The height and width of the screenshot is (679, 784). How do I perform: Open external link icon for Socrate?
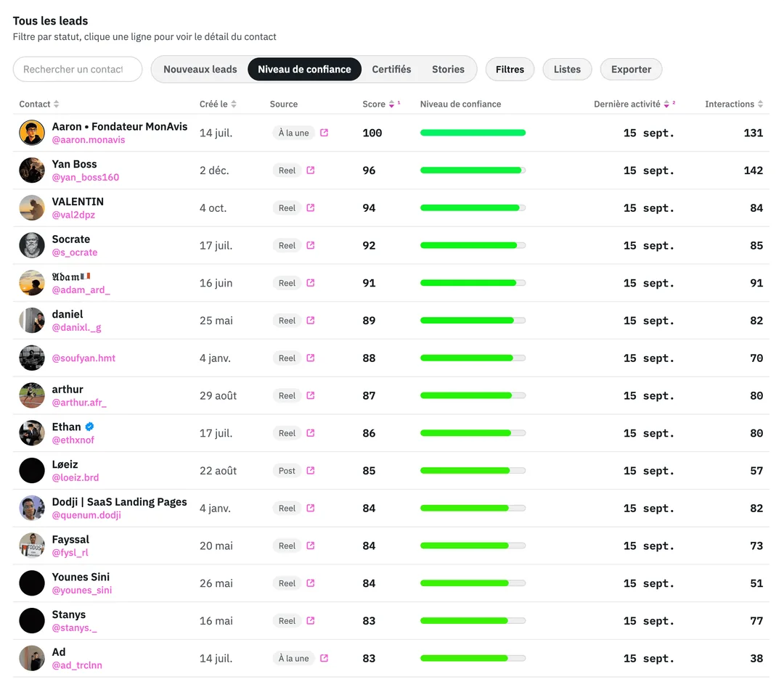pos(311,245)
